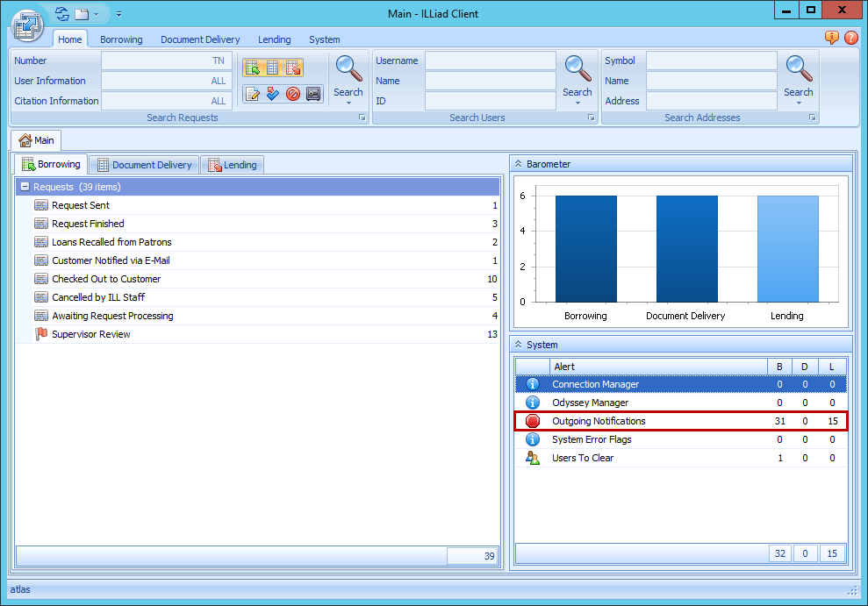Click the red help question mark icon
The height and width of the screenshot is (606, 868).
pyautogui.click(x=850, y=38)
